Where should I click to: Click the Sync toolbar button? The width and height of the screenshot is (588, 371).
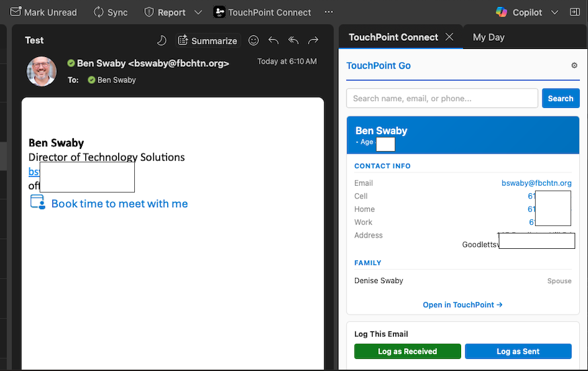coord(110,12)
